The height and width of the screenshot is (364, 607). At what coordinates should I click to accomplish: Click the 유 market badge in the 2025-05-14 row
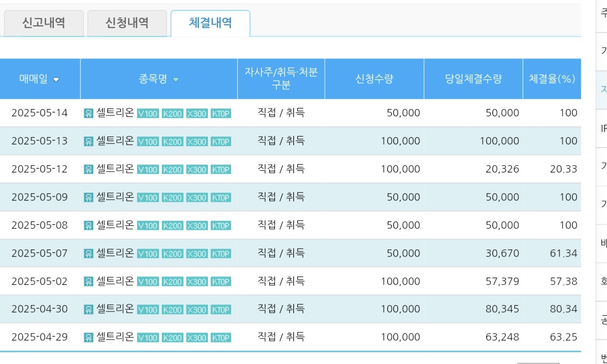coord(88,113)
